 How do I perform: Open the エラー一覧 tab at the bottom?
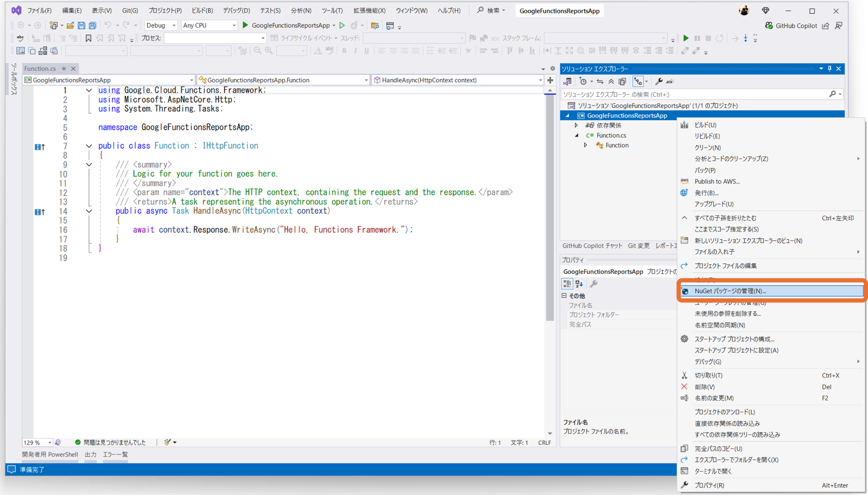coord(115,455)
